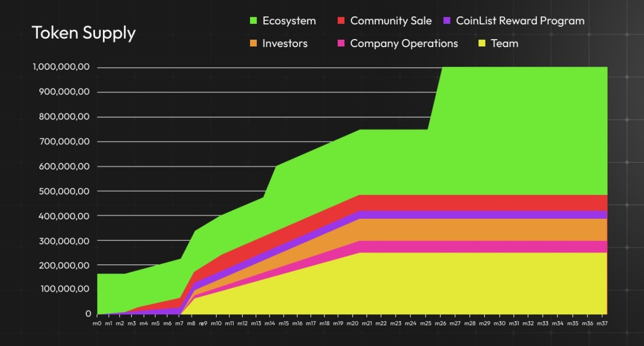Select the Team legend label text
Viewport: 644px width, 346px height.
pos(504,44)
